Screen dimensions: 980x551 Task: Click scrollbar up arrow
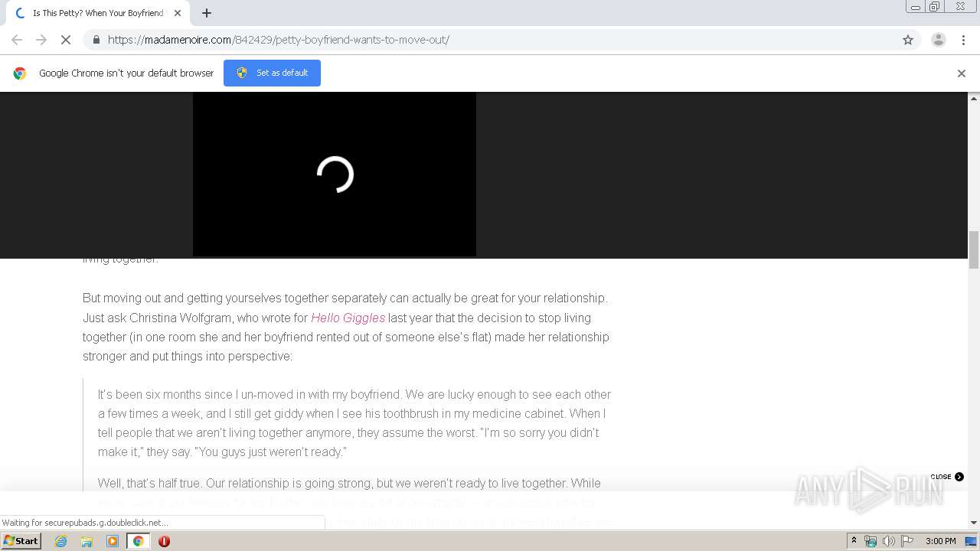pos(974,98)
